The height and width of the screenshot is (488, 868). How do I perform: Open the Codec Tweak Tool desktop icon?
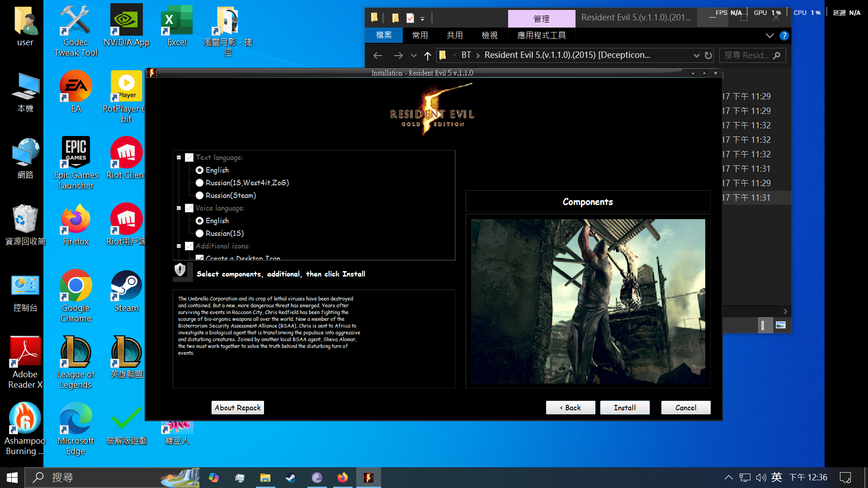pyautogui.click(x=76, y=31)
